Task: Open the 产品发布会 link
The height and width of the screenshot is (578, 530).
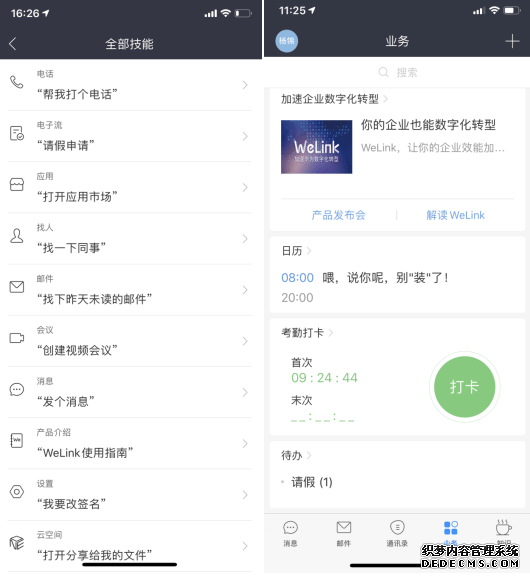Action: [x=338, y=215]
